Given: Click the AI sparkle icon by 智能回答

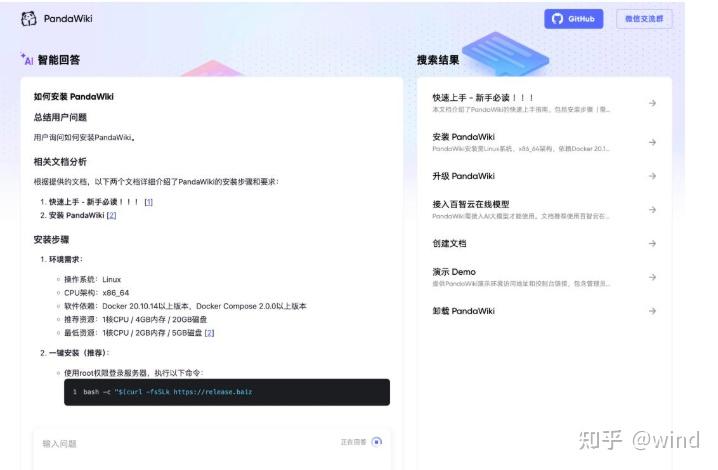Looking at the screenshot, I should 27,59.
